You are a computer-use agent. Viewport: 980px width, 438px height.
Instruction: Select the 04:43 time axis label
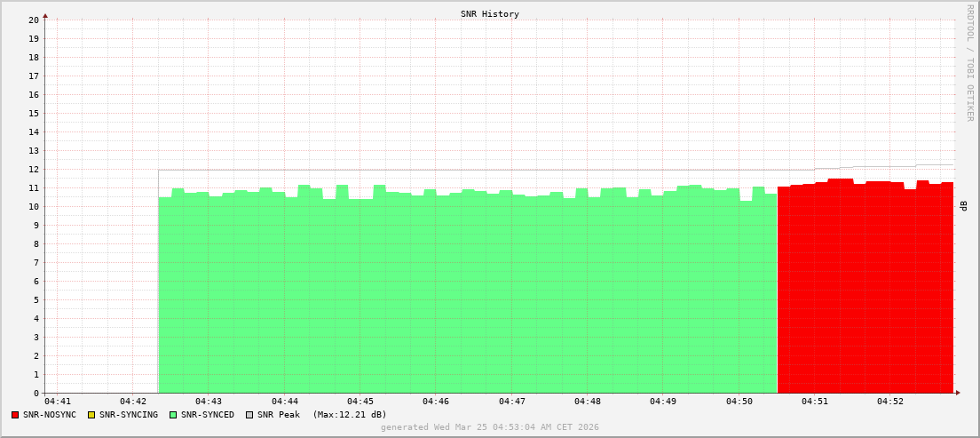pyautogui.click(x=209, y=402)
